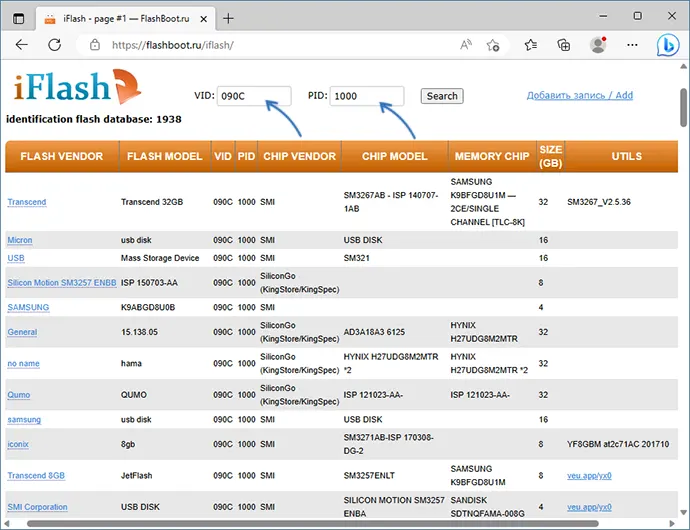Refresh the current page
The image size is (690, 530).
click(55, 45)
